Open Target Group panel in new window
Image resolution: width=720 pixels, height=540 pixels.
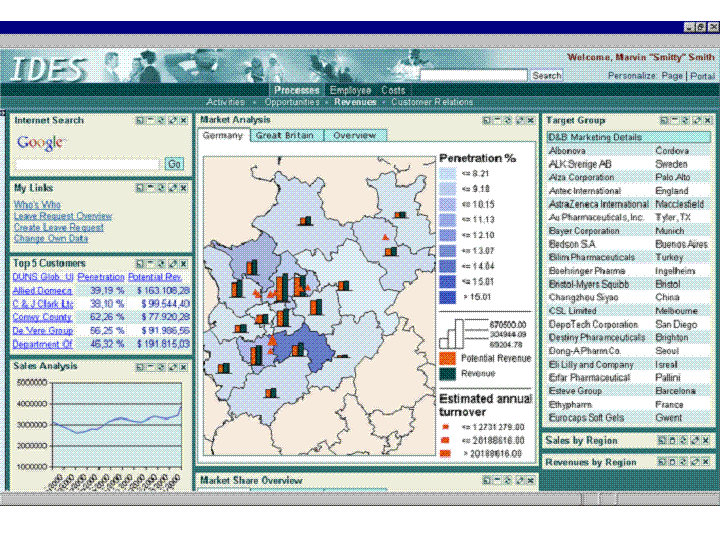tap(664, 120)
